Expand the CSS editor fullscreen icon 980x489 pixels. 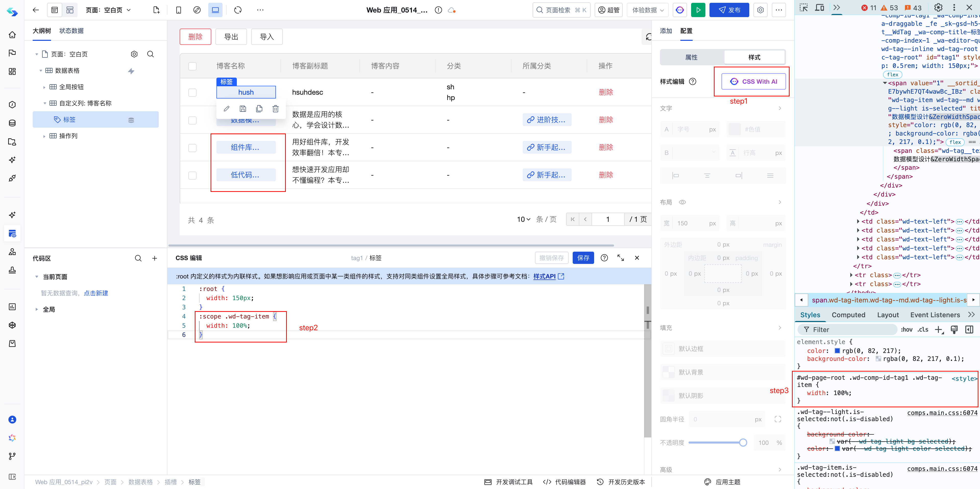[x=620, y=258]
